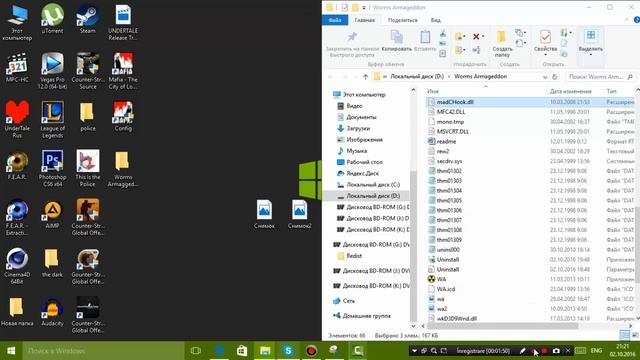Viewport: 640px width, 360px height.
Task: Select the wkD3D9Wnd.dll file
Action: point(456,318)
